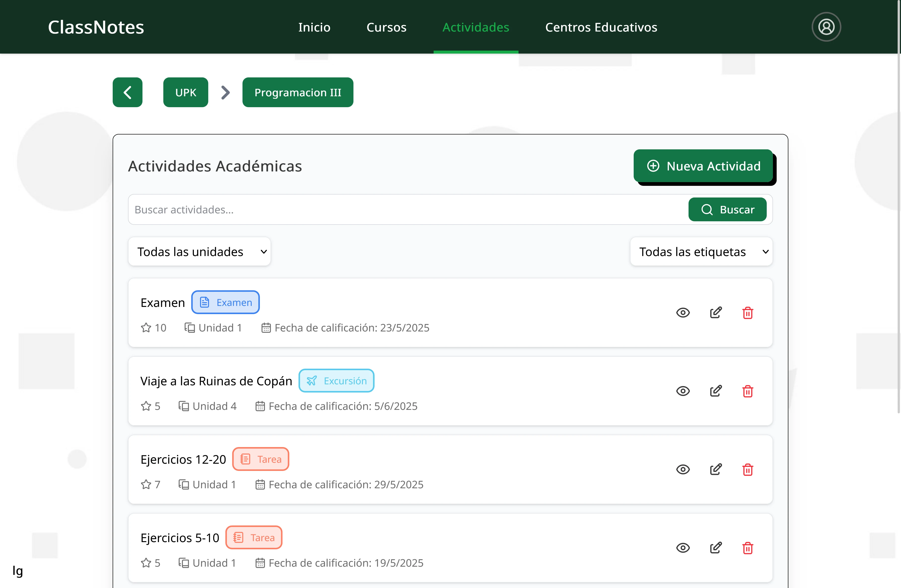
Task: Click the back arrow in the breadcrumb bar
Action: click(x=127, y=92)
